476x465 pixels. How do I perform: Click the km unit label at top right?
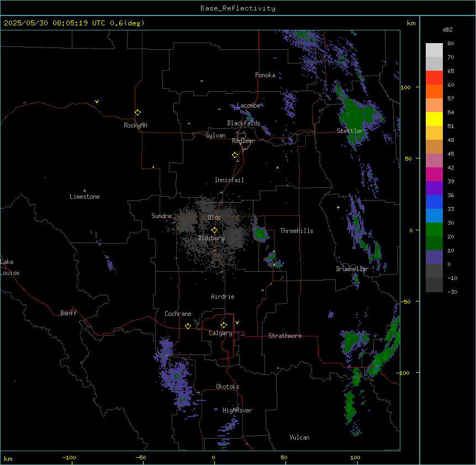(x=411, y=23)
